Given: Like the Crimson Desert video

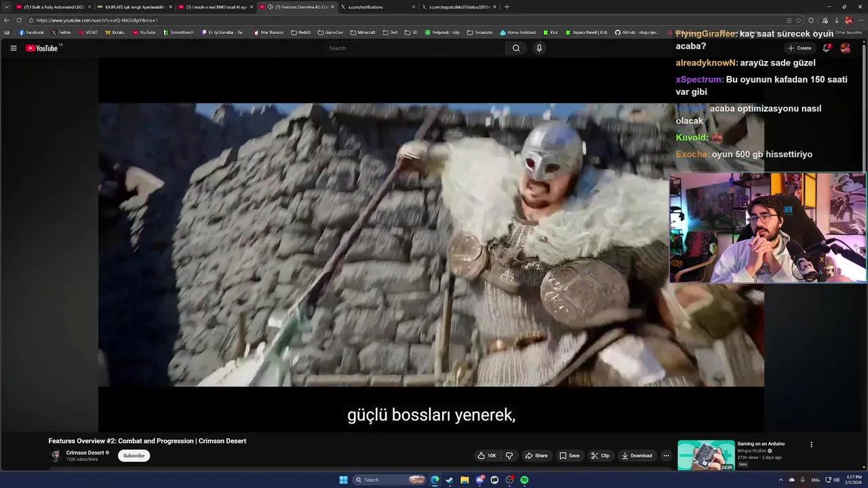Looking at the screenshot, I should [487, 455].
